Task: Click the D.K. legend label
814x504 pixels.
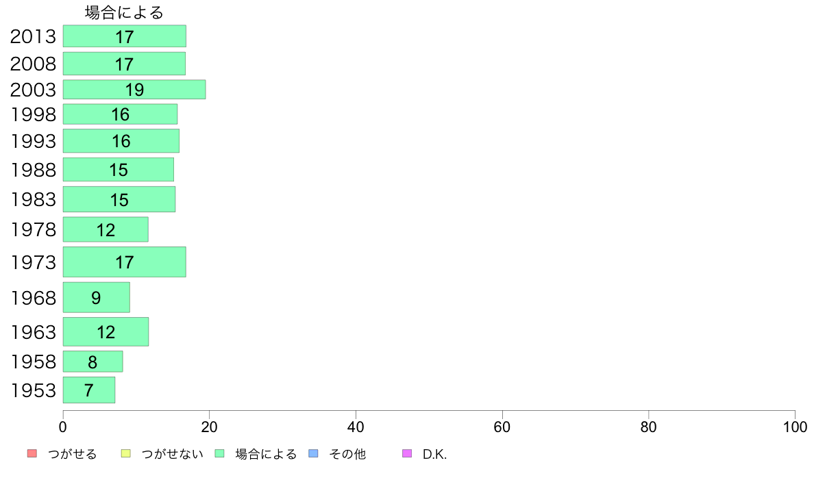Action: (x=434, y=454)
